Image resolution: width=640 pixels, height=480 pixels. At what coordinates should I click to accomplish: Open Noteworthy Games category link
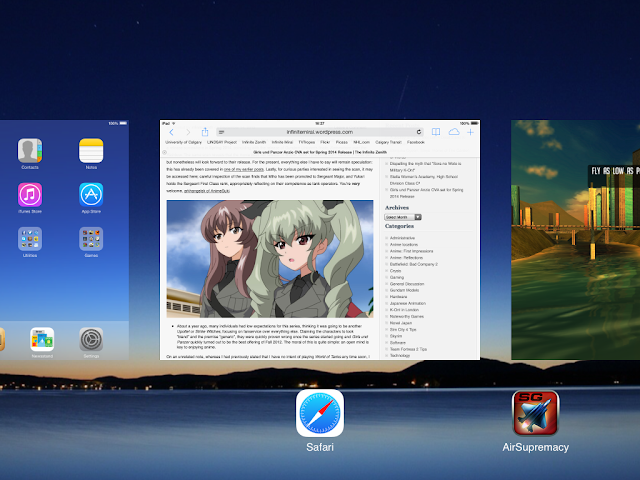(407, 316)
